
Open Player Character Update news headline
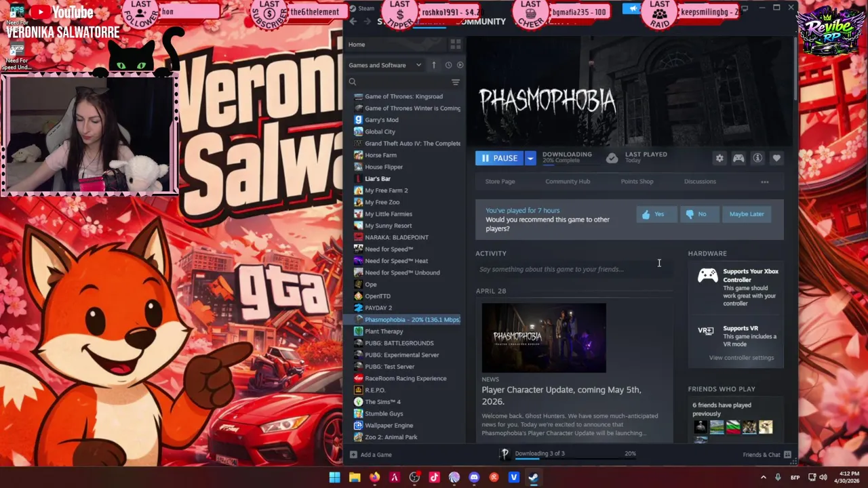click(x=561, y=396)
